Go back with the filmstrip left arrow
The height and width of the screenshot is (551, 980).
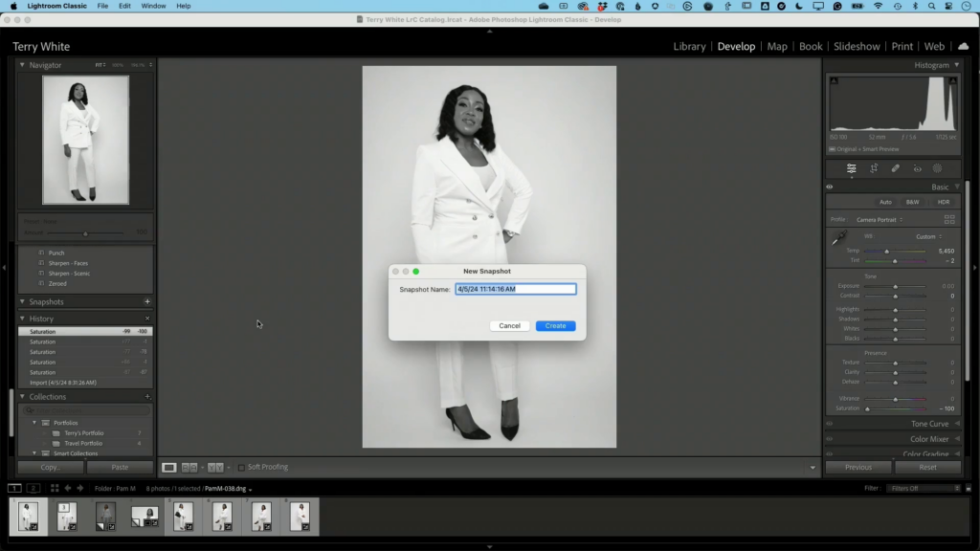(68, 489)
